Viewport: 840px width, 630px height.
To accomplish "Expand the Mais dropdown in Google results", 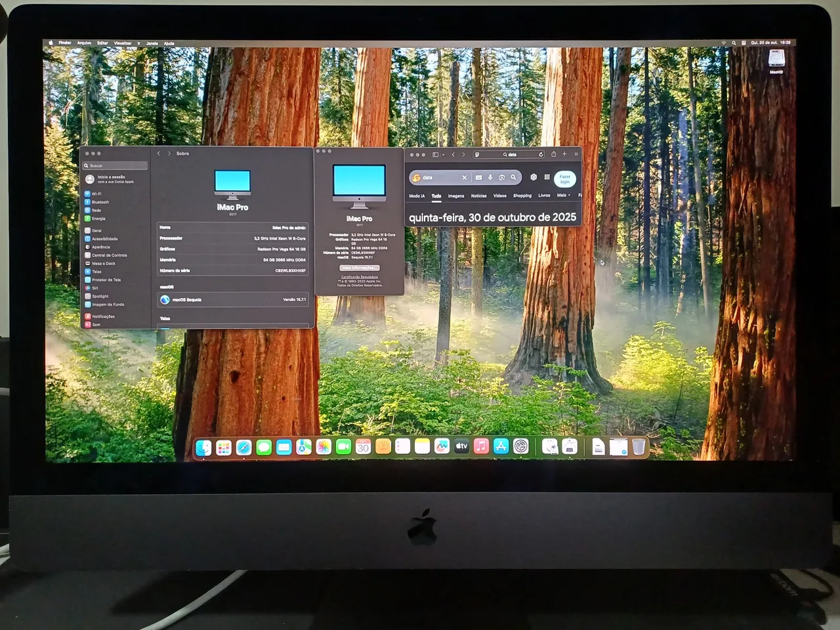I will coord(563,196).
